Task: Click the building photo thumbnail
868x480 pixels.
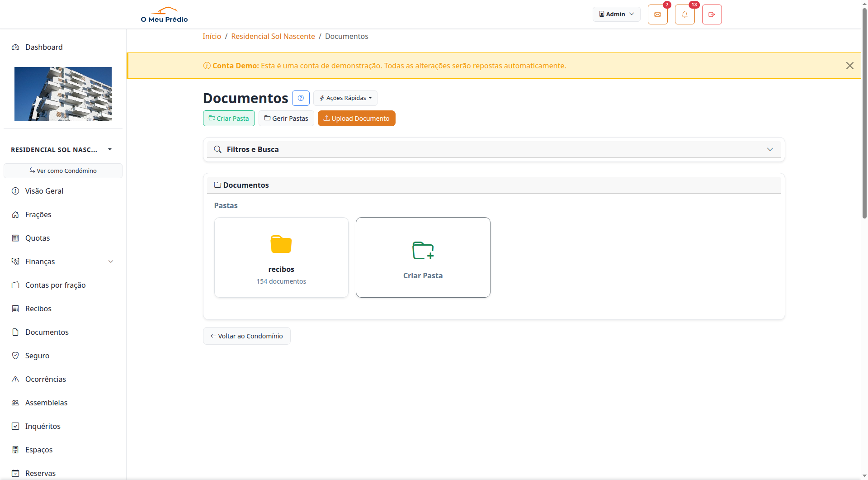Action: click(x=63, y=94)
